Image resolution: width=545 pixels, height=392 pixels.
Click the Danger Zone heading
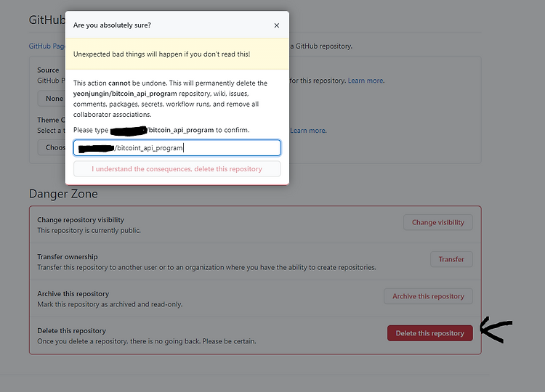click(x=63, y=194)
